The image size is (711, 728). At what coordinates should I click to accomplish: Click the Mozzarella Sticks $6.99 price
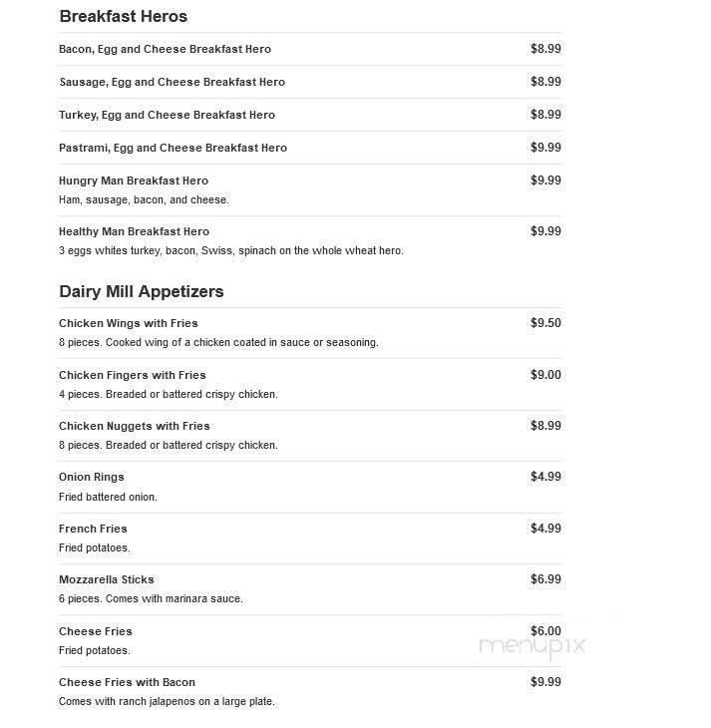545,579
